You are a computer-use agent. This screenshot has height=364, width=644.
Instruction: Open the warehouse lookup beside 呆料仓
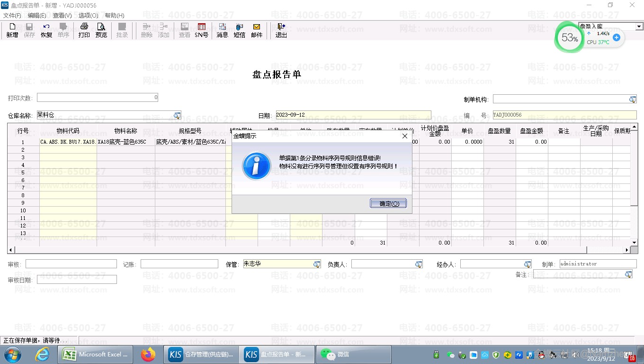pos(177,115)
